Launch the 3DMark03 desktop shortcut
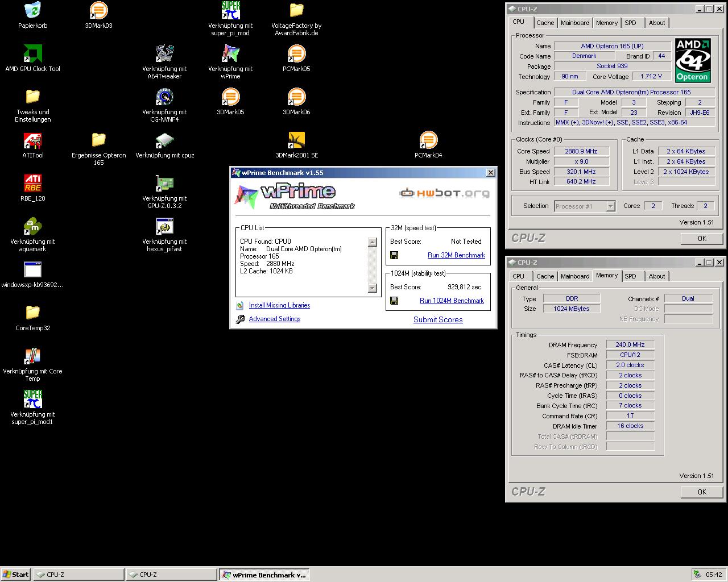 [98, 10]
